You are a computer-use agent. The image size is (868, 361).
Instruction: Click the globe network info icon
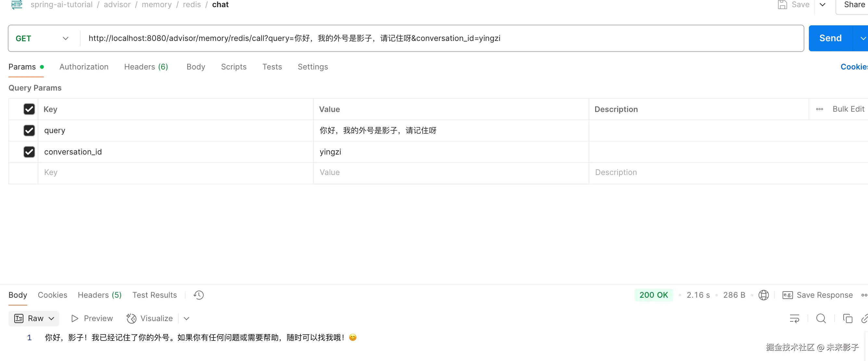763,295
